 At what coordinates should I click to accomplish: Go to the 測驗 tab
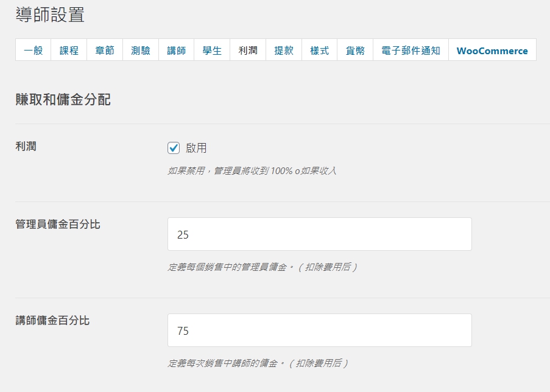[141, 50]
